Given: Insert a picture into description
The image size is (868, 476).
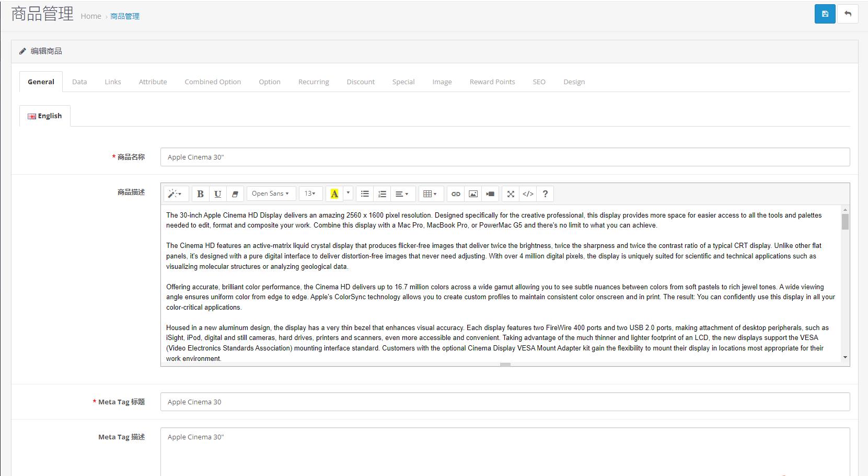Looking at the screenshot, I should (473, 194).
